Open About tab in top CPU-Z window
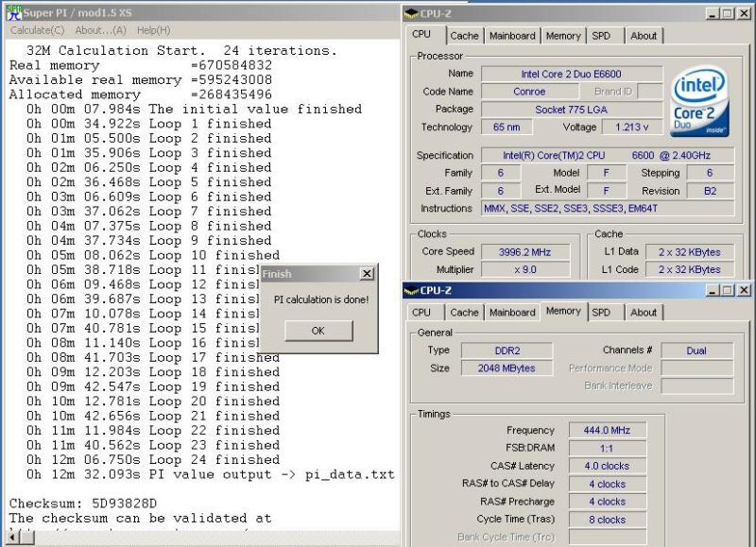Image resolution: width=756 pixels, height=547 pixels. click(644, 36)
